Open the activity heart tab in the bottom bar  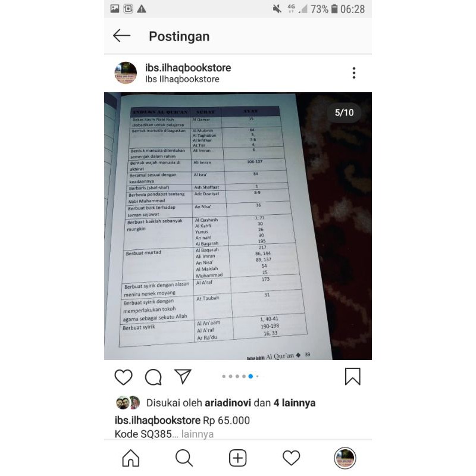pos(291,458)
